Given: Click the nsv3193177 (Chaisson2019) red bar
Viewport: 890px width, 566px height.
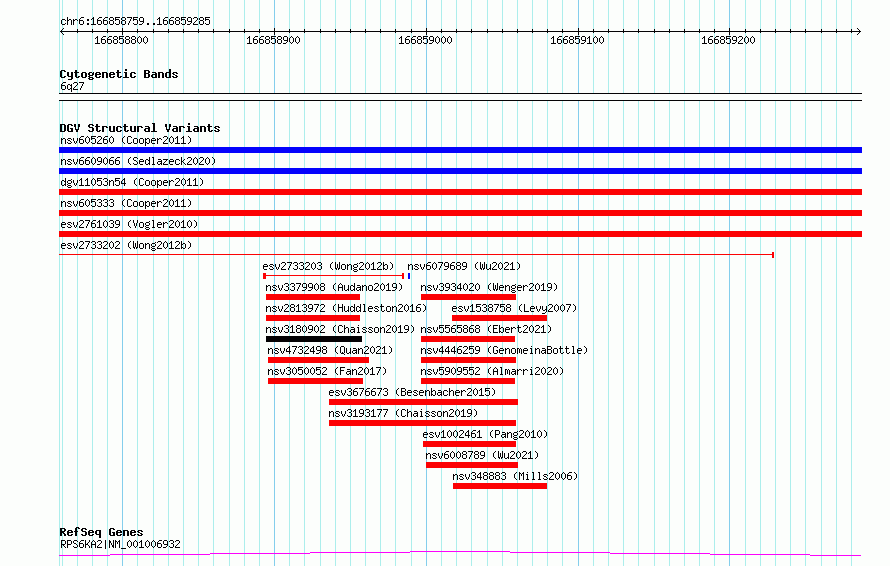Looking at the screenshot, I should 422,423.
